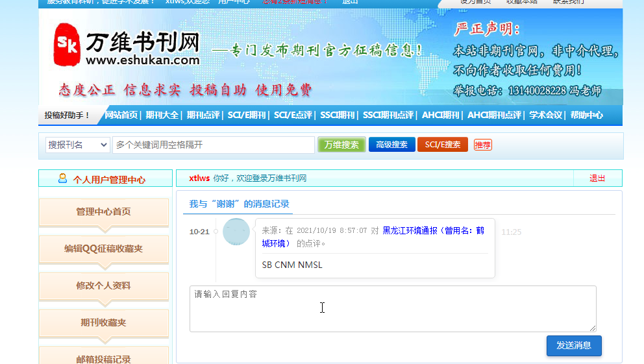The image size is (644, 364).
Task: Open the 搜报刊名 search type dropdown
Action: [77, 145]
